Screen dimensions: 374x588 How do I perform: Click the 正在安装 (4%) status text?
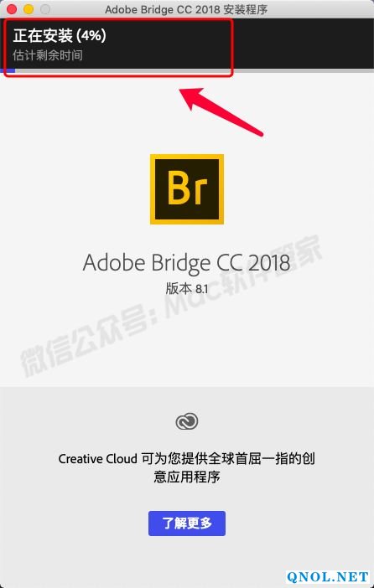point(60,36)
